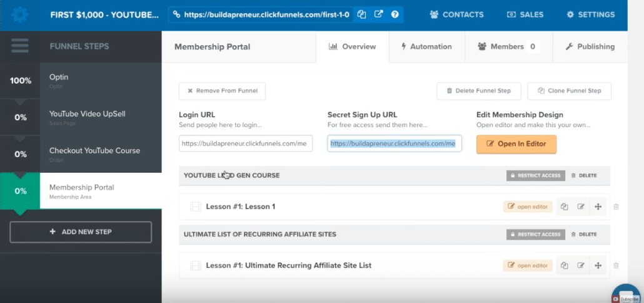The width and height of the screenshot is (644, 303).
Task: Click the move handle icon for Lesson 1
Action: click(x=598, y=207)
